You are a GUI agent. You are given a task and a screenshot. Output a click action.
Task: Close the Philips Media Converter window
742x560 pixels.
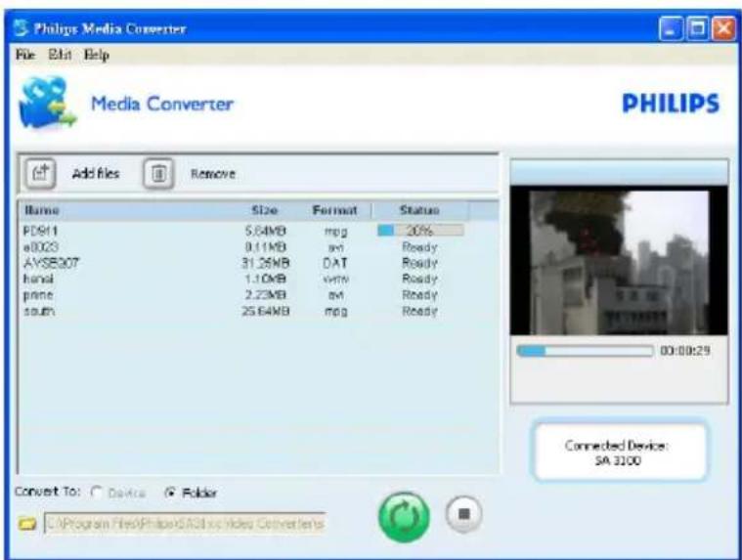click(x=724, y=29)
